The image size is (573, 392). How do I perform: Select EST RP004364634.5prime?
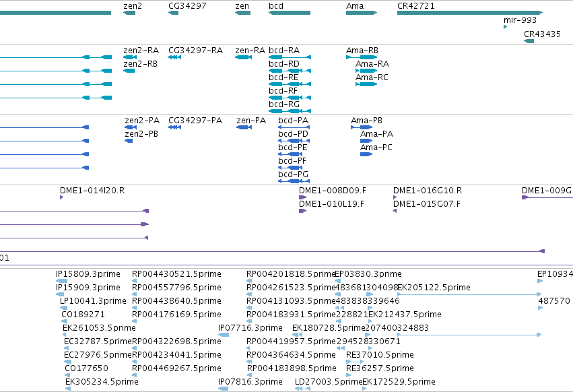(249, 362)
